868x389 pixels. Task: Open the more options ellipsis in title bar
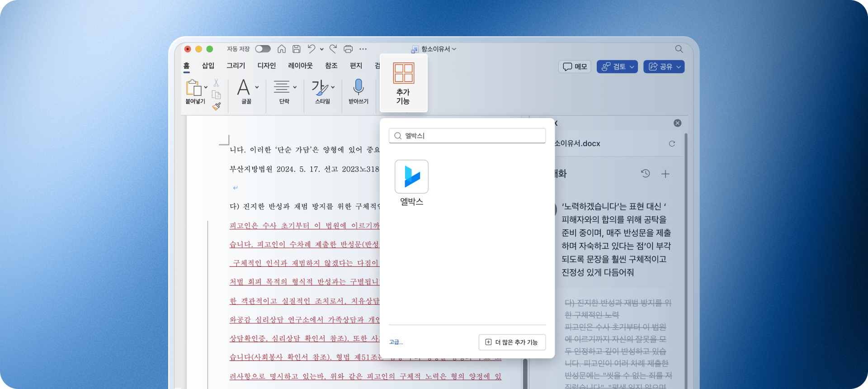pos(363,49)
